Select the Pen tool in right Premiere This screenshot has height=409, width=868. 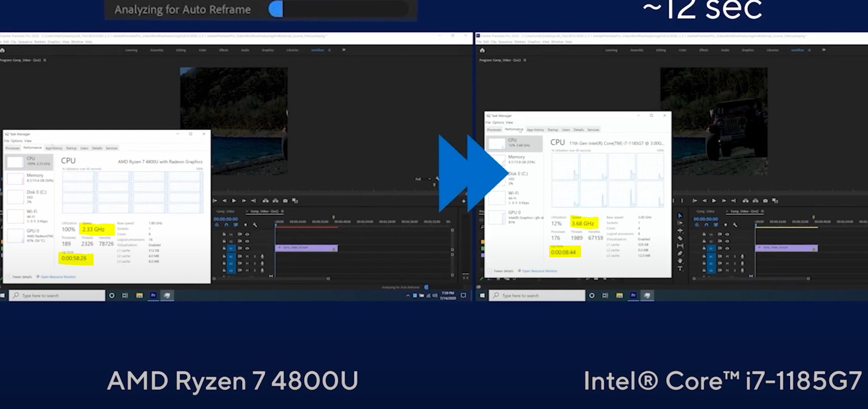point(680,253)
